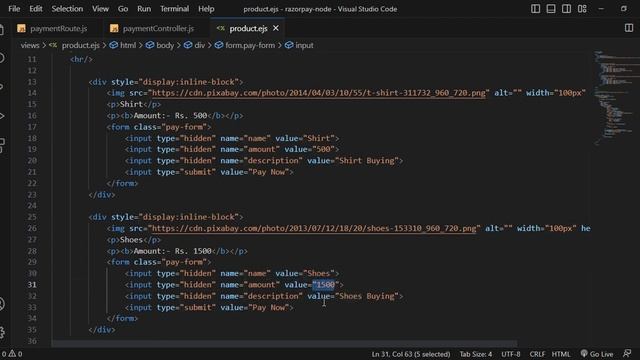
Task: Click the hr tag on line 11
Action: click(81, 60)
